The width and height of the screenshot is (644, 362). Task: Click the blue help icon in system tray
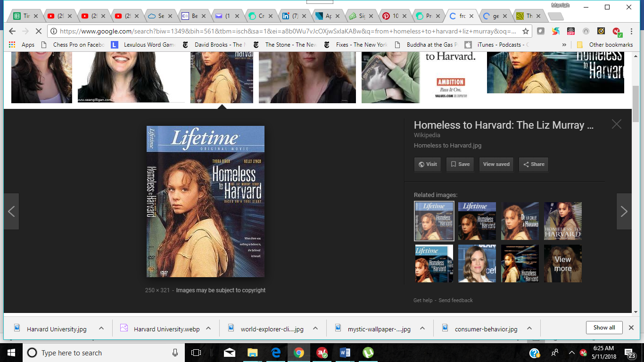click(x=534, y=353)
